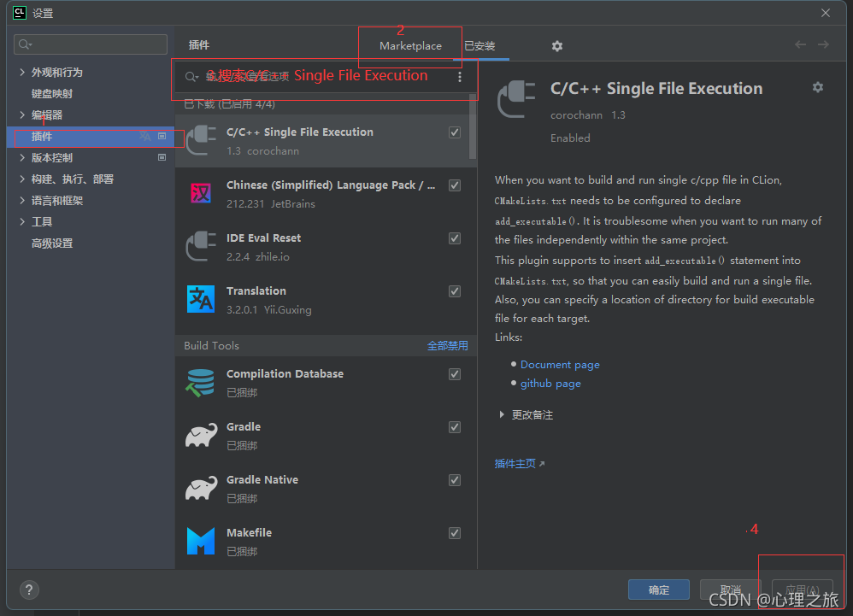Screen dimensions: 853x616
Task: Focus the plugin search input field
Action: pos(324,77)
